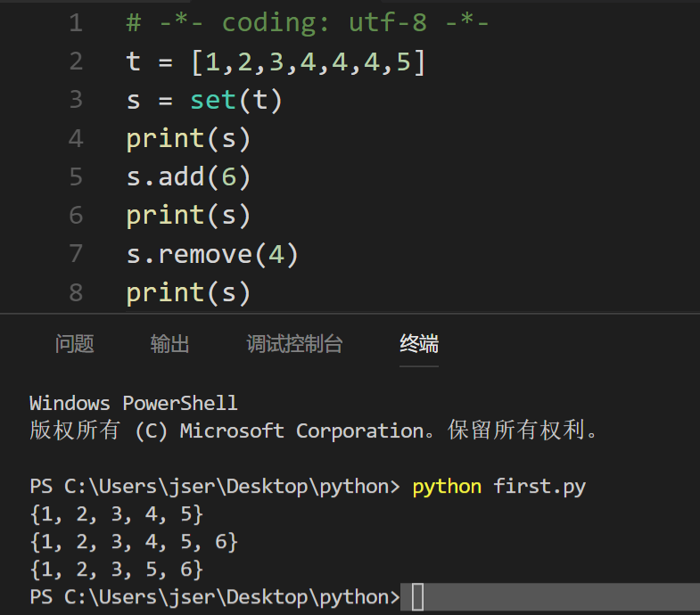Screen dimensions: 700x615
Task: Click terminal output {1, 2, 3, 5, 6}
Action: 117,570
